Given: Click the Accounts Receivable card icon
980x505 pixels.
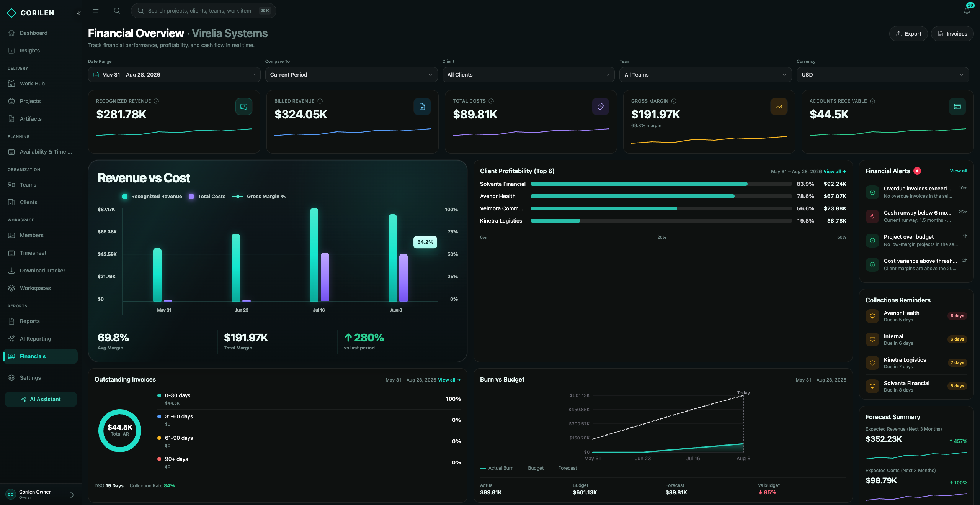Looking at the screenshot, I should tap(957, 107).
